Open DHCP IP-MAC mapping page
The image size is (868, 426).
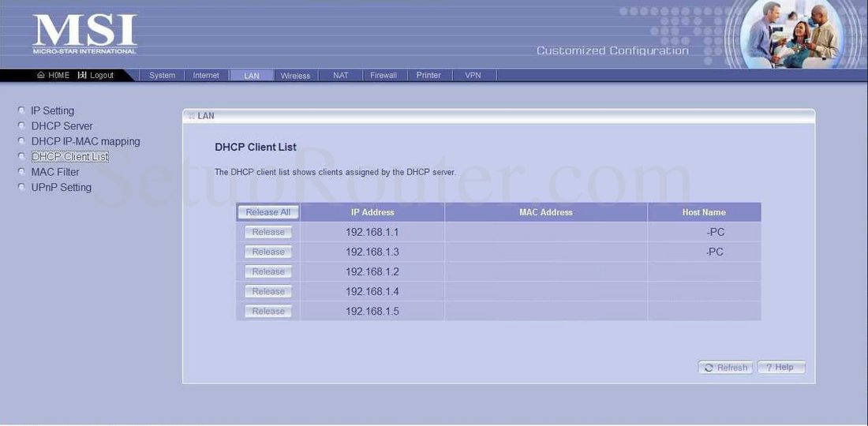click(86, 142)
